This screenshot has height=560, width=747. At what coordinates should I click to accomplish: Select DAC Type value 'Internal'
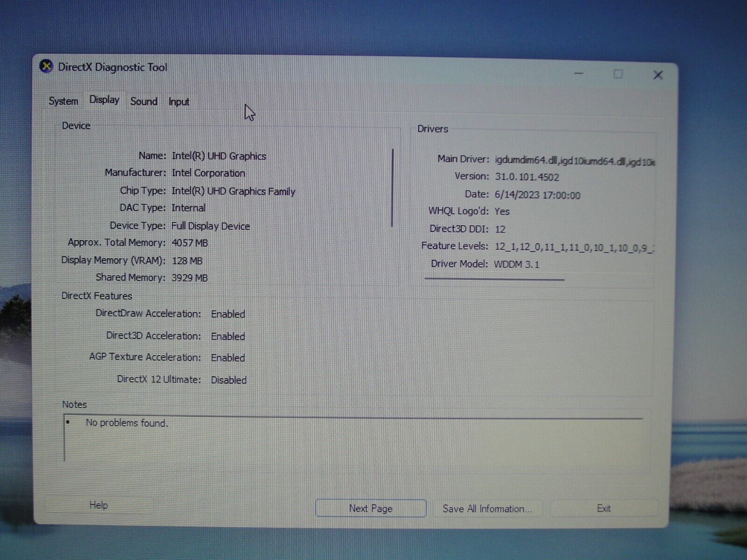tap(189, 208)
